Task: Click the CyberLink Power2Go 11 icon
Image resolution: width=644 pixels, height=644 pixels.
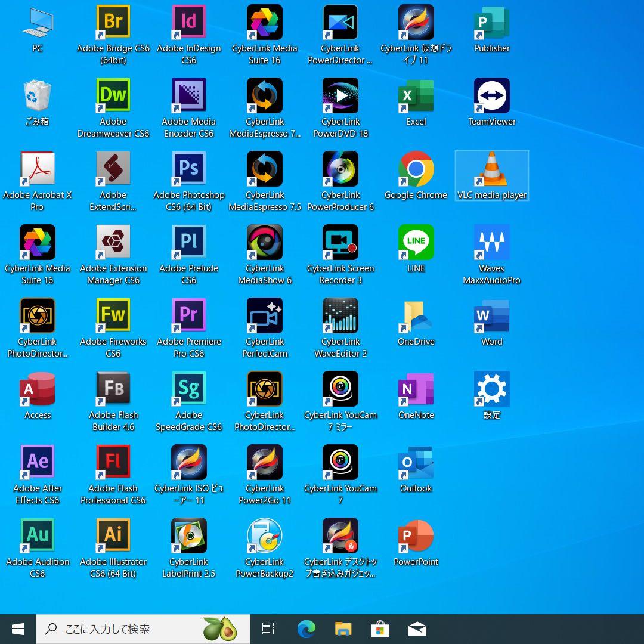Action: (265, 462)
